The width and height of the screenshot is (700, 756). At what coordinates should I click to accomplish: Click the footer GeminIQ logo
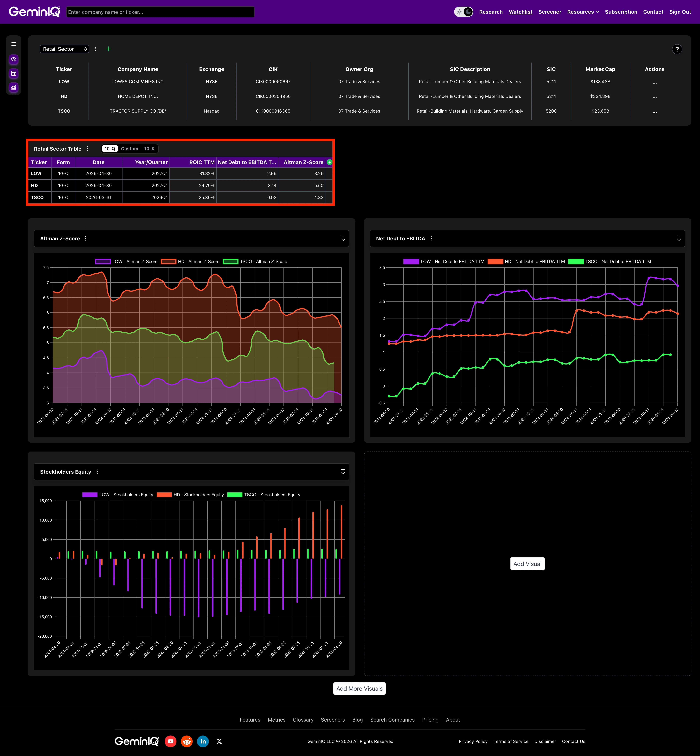[x=137, y=741]
